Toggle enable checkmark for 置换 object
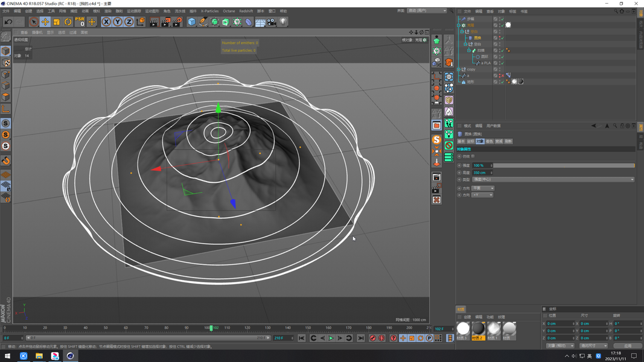644x362 pixels. coord(502,38)
